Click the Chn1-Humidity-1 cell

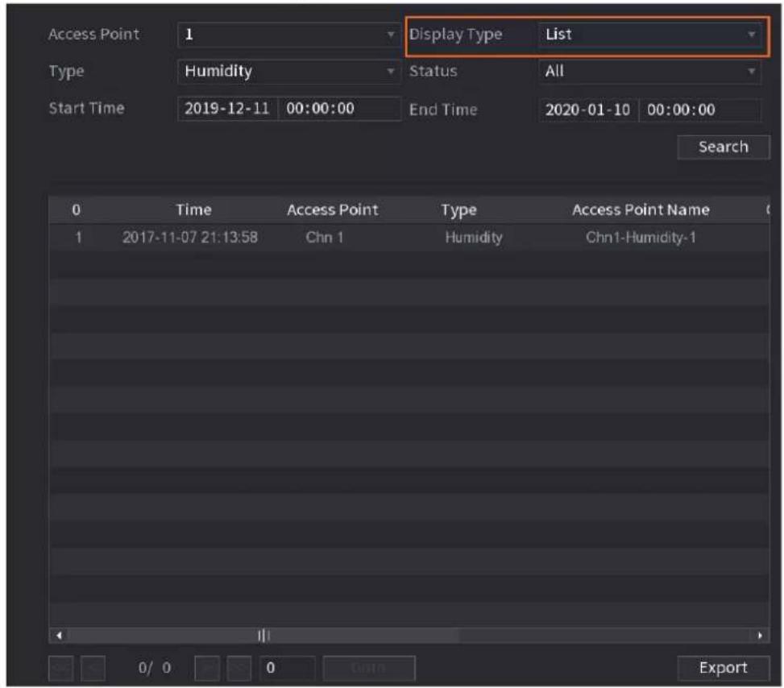point(641,238)
